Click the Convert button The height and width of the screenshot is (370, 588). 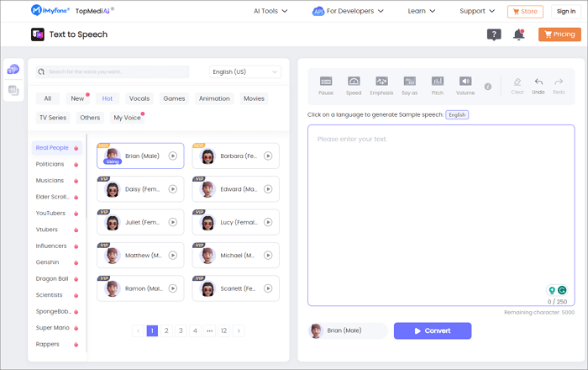pos(433,330)
